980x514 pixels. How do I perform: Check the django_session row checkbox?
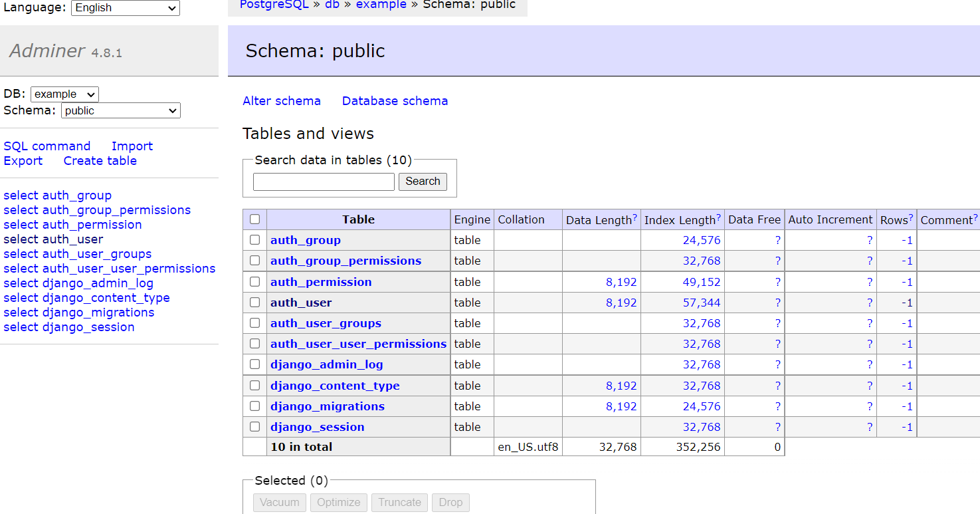tap(254, 427)
